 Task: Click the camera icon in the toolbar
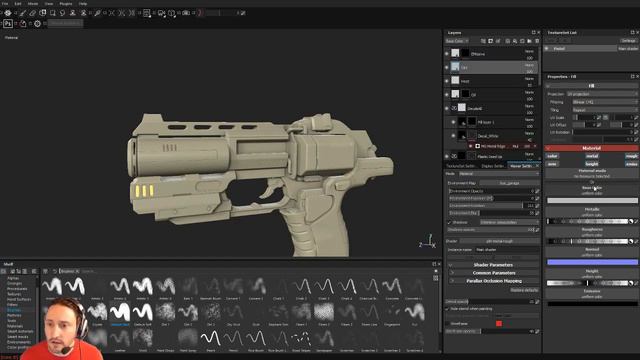pyautogui.click(x=186, y=13)
